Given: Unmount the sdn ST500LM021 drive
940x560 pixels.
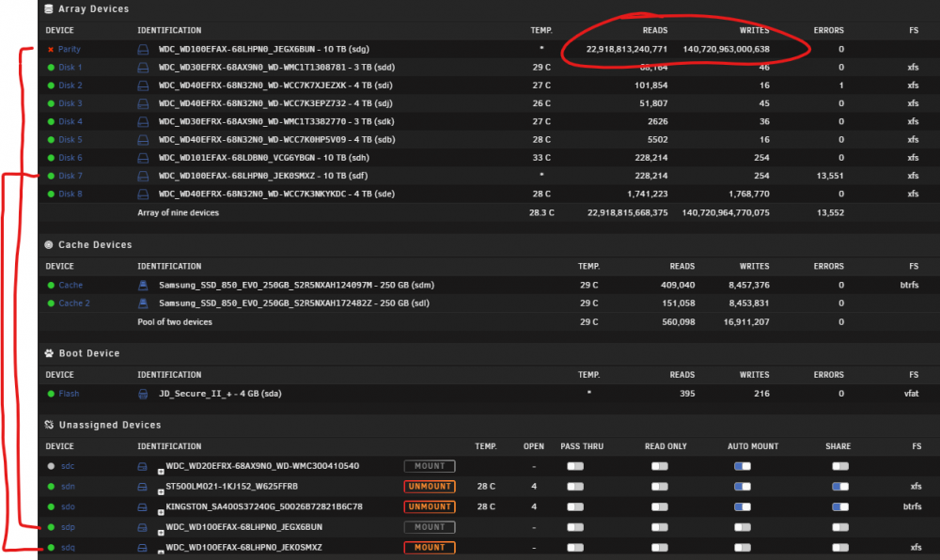Looking at the screenshot, I should (x=430, y=487).
